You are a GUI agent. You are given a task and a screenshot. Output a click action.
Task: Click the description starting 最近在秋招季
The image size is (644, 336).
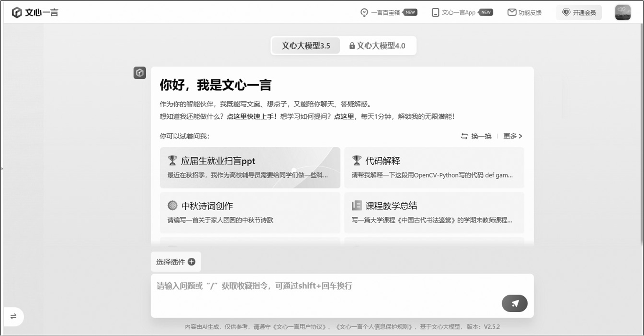[248, 175]
